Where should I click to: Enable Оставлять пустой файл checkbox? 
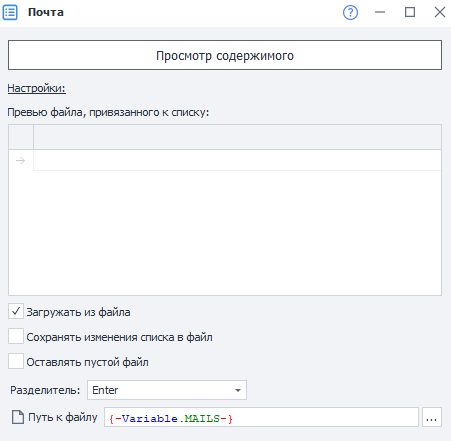pos(16,361)
